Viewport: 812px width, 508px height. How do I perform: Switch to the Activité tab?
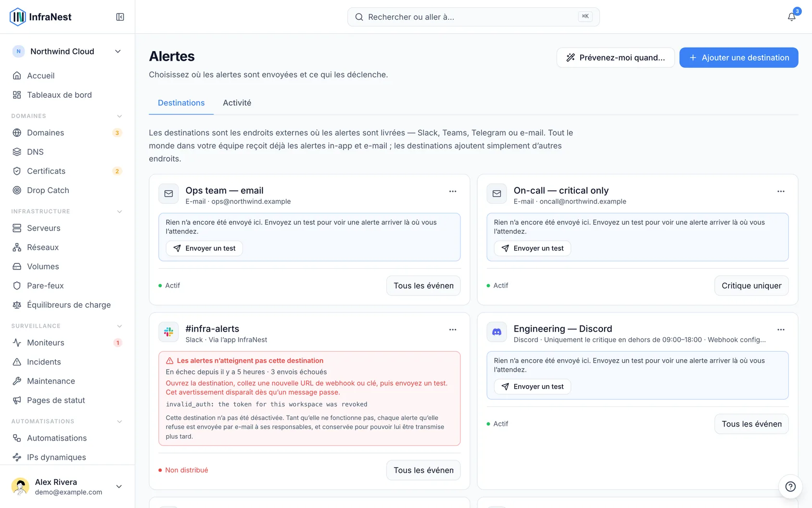pos(237,103)
